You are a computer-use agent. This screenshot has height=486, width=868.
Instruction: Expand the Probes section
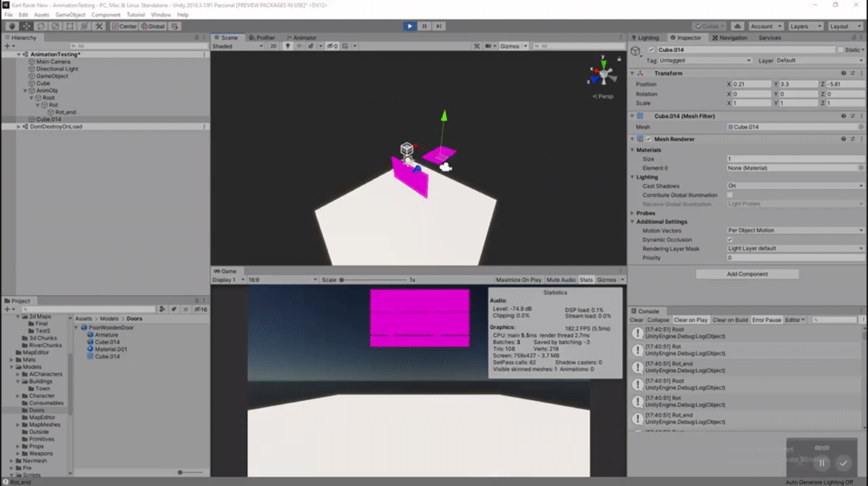click(633, 213)
